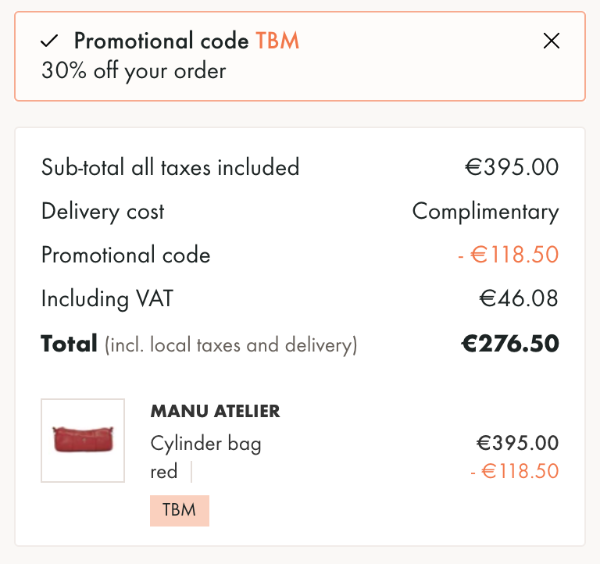
Task: Click the €395.00 sub-total amount
Action: [x=512, y=168]
